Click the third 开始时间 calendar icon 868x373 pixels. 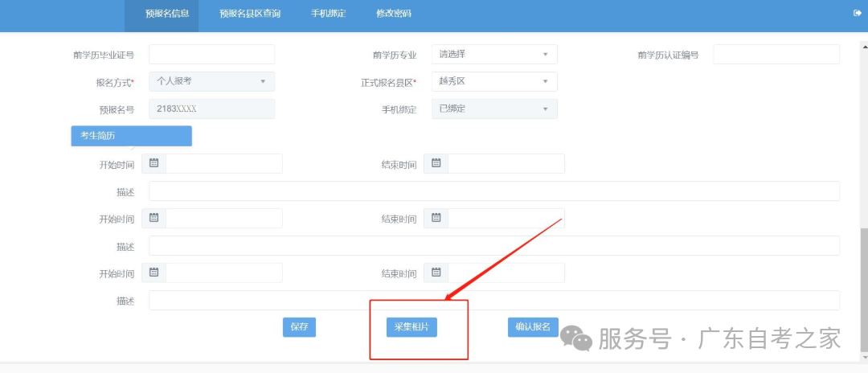[154, 273]
